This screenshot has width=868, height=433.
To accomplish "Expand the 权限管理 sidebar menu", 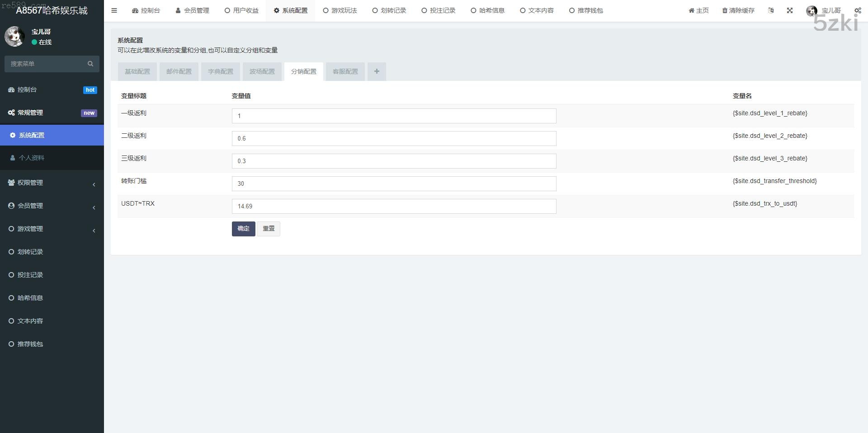I will [x=52, y=183].
